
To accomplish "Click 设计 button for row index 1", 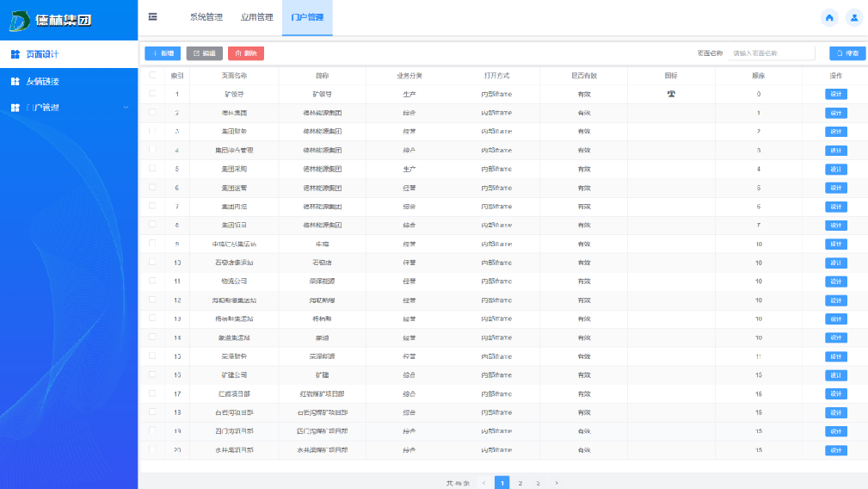I will [836, 94].
